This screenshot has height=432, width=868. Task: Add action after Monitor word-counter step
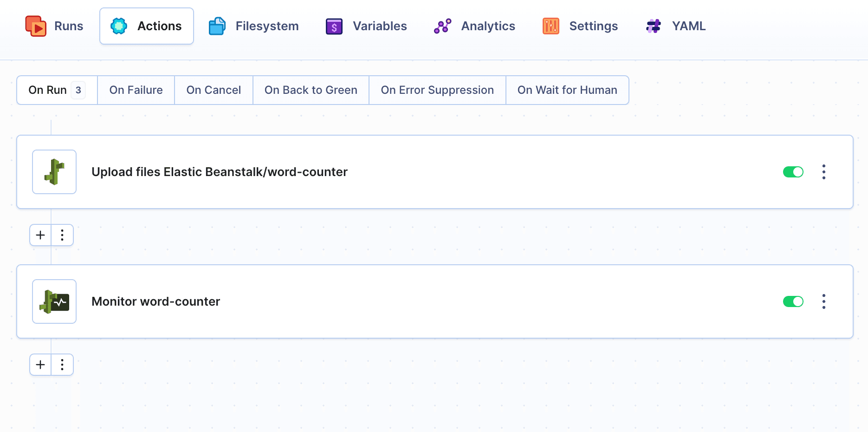click(40, 365)
